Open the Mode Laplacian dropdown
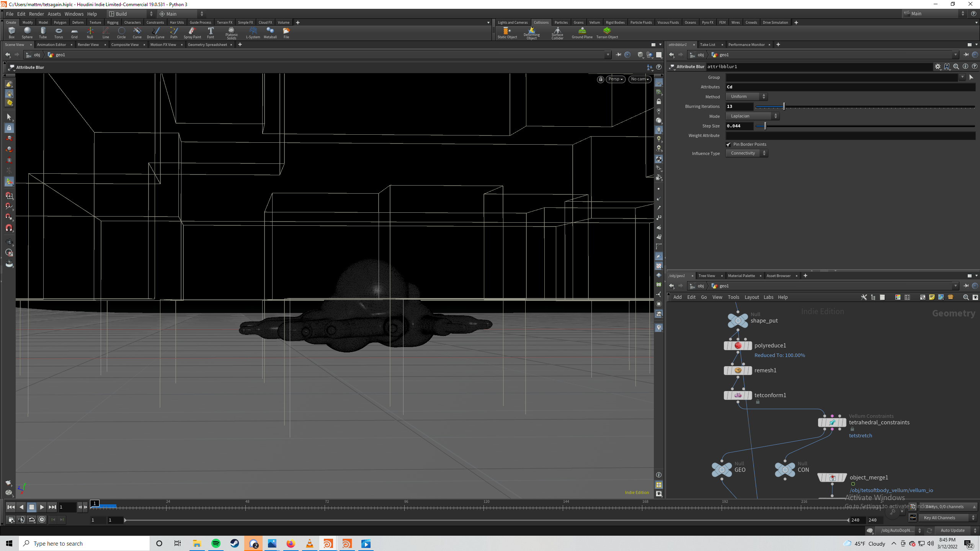 click(752, 116)
